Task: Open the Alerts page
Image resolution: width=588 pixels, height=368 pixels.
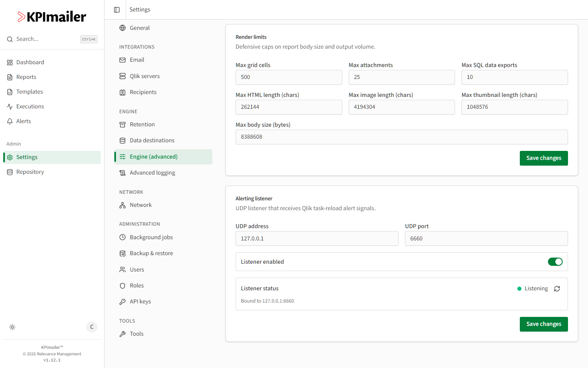Action: coord(52,121)
